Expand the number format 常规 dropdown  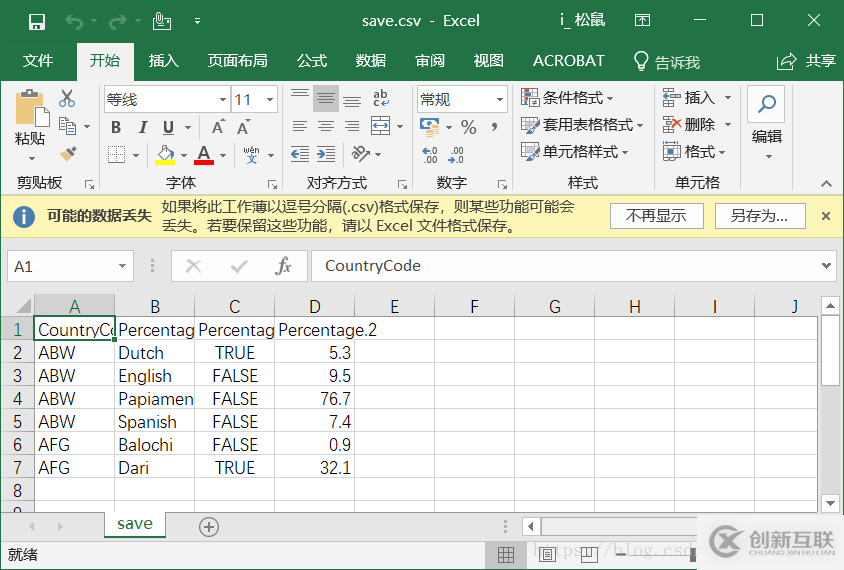coord(499,100)
